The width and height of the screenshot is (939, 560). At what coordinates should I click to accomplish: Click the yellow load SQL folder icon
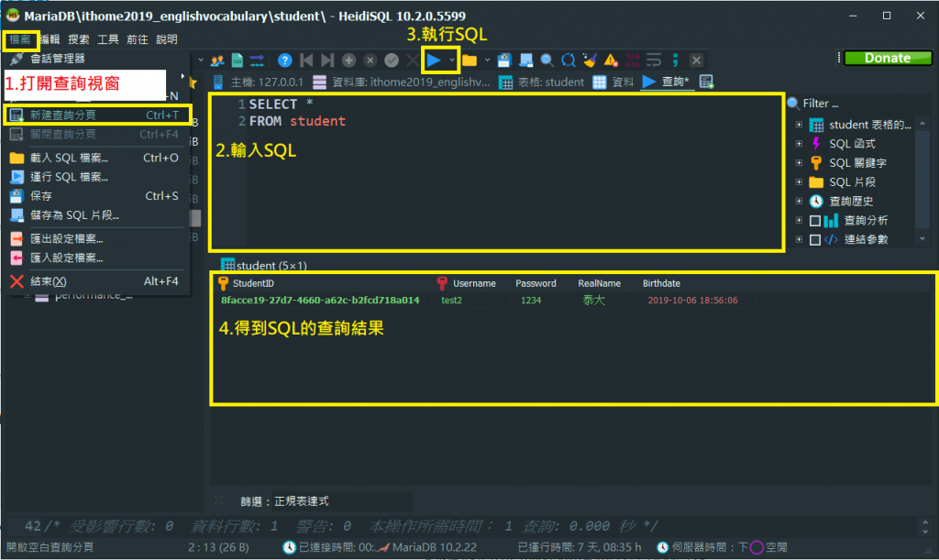point(469,60)
